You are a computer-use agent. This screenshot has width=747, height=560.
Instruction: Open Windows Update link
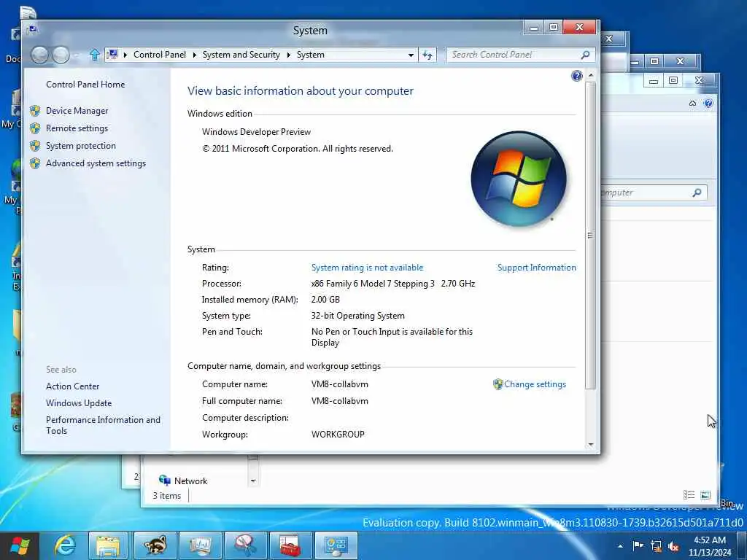point(79,402)
